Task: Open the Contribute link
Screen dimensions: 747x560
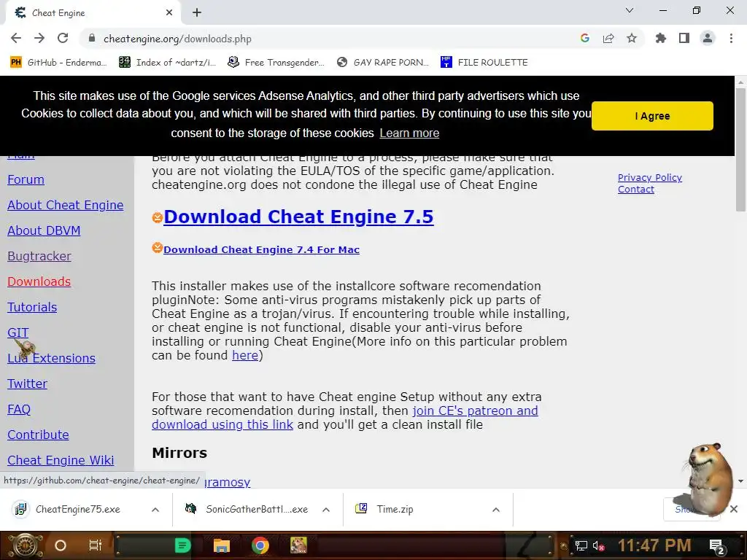Action: tap(38, 435)
